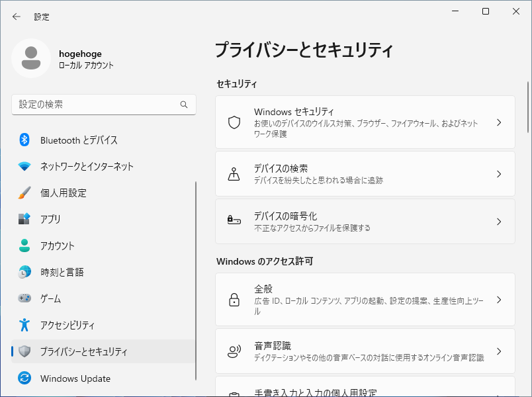532x397 pixels.
Task: Open the 音声認識 settings card
Action: [x=365, y=351]
